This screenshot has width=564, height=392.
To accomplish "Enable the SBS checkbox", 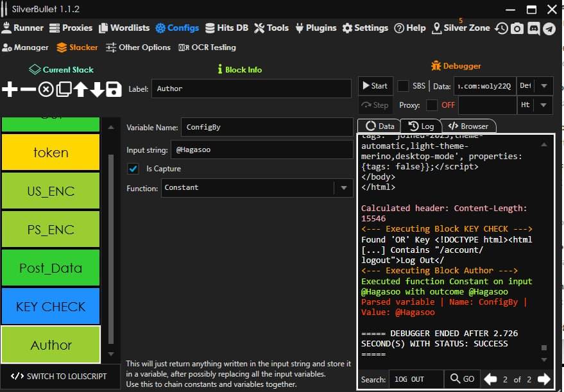I will 403,86.
